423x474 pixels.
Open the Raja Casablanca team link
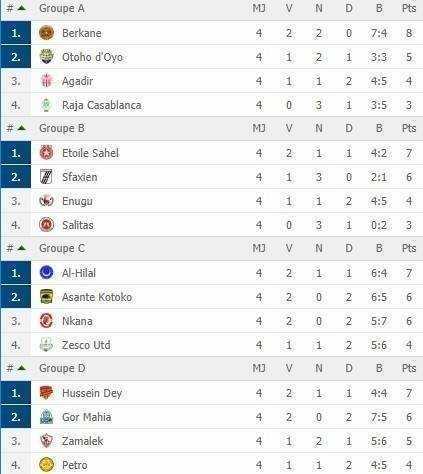pos(102,105)
